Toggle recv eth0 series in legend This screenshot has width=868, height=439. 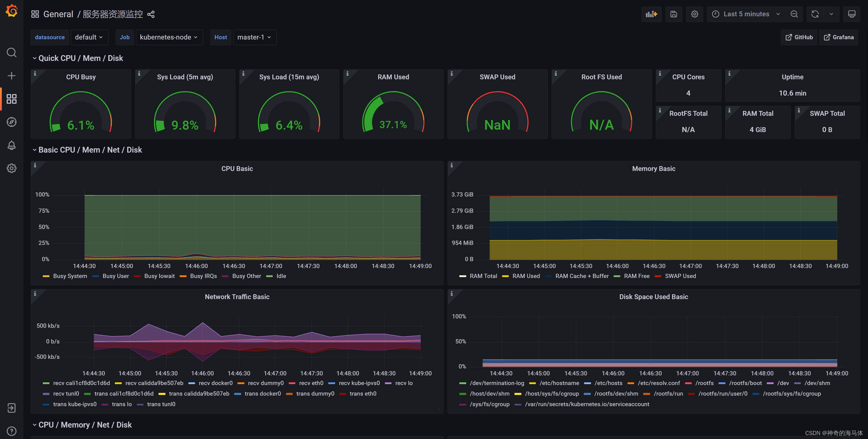click(311, 383)
